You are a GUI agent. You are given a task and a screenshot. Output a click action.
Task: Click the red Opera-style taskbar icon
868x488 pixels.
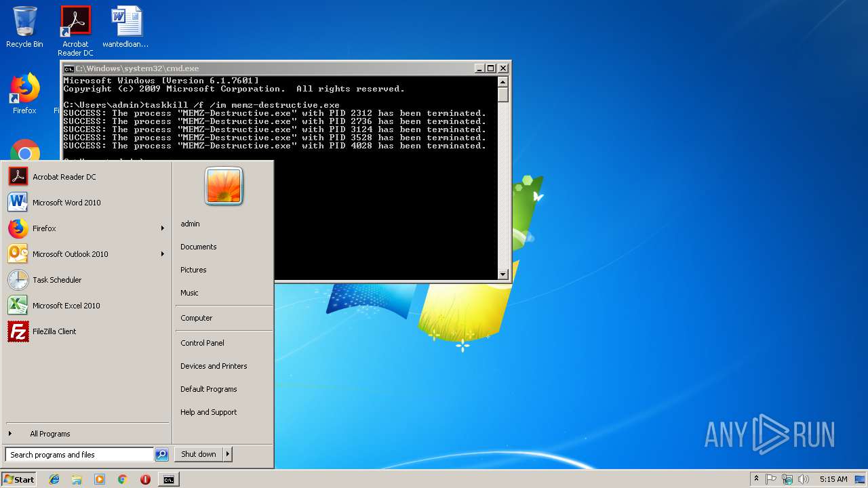click(x=145, y=479)
